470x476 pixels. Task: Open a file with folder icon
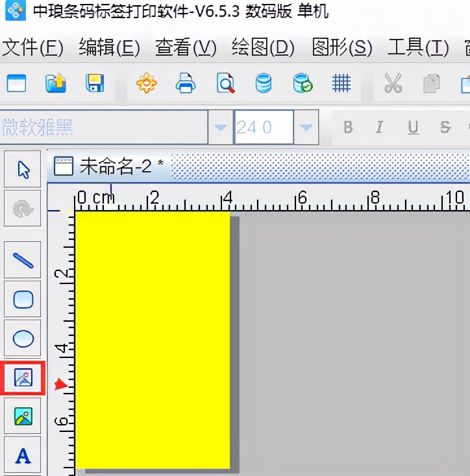tap(56, 83)
